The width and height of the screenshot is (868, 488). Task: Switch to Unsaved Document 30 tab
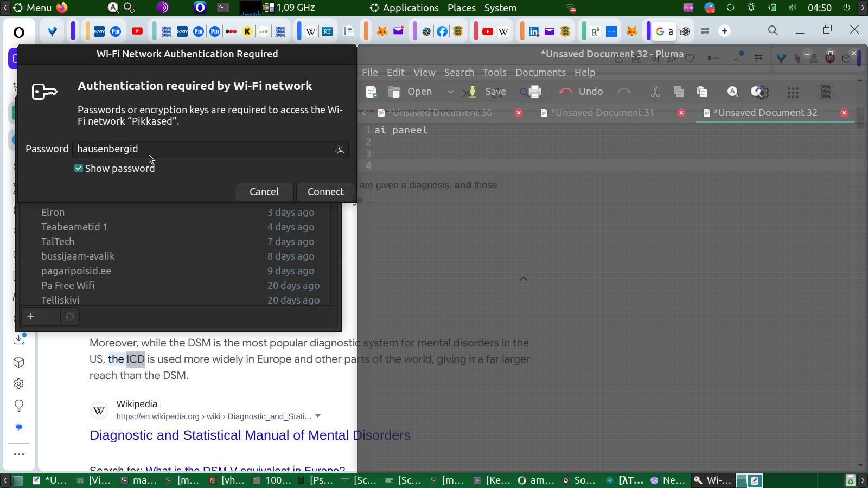click(x=440, y=113)
